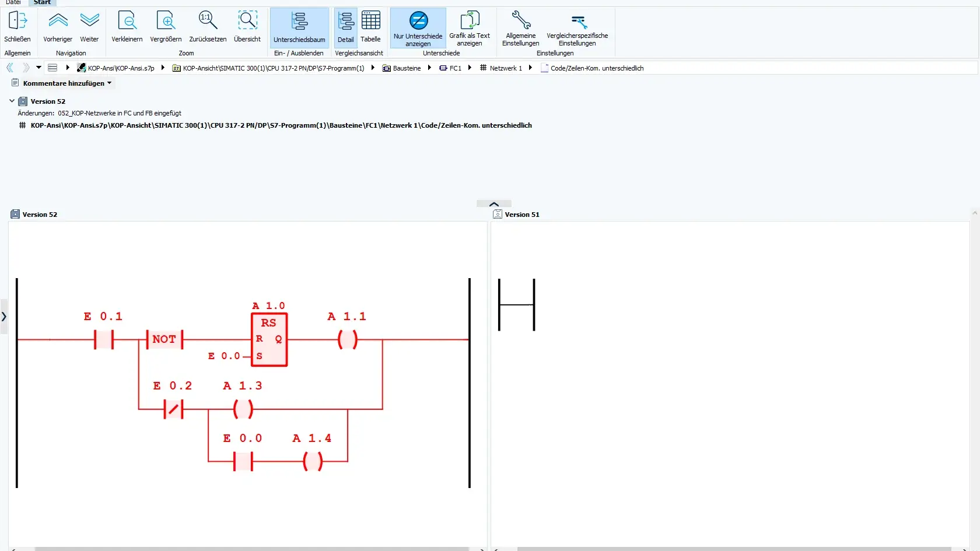The image size is (980, 551).
Task: Toggle Nur Unterschiede anzeigen
Action: (x=418, y=27)
